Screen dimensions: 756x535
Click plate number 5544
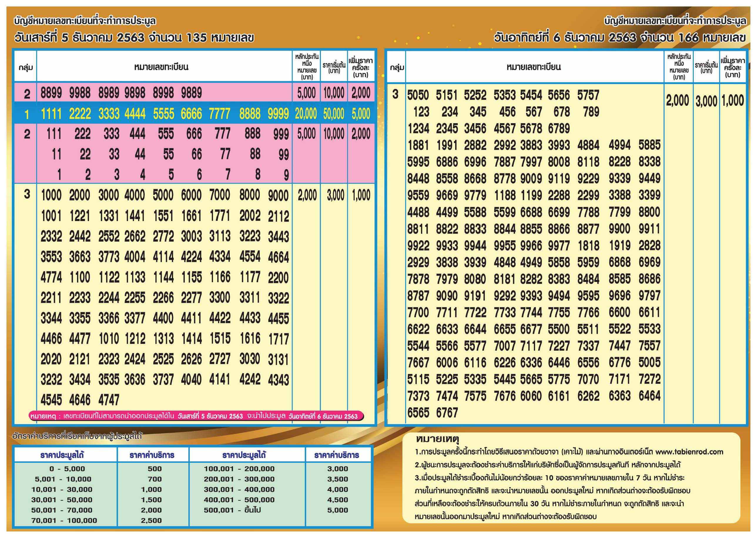tap(418, 346)
